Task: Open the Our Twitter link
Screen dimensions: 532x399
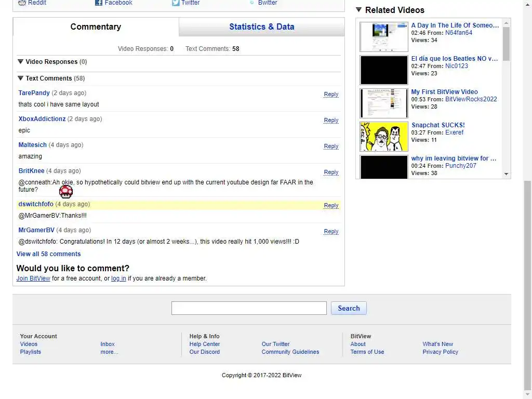Action: [x=275, y=344]
